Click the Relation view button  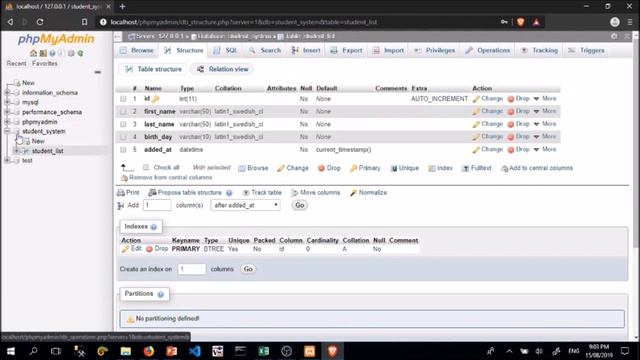[x=223, y=69]
